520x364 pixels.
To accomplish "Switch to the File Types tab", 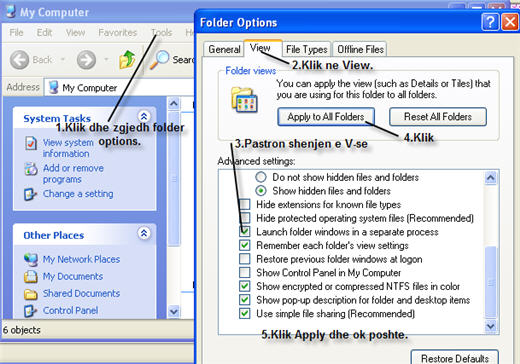I will click(307, 49).
